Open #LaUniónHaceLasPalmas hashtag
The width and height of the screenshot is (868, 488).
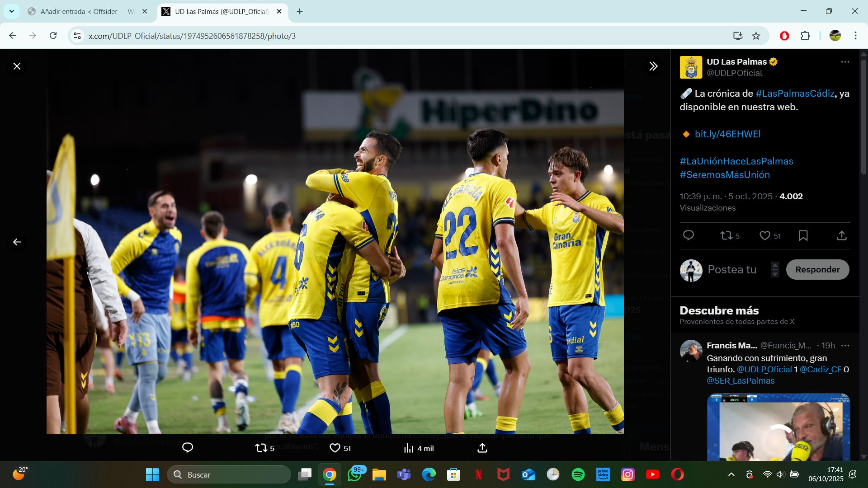(736, 161)
